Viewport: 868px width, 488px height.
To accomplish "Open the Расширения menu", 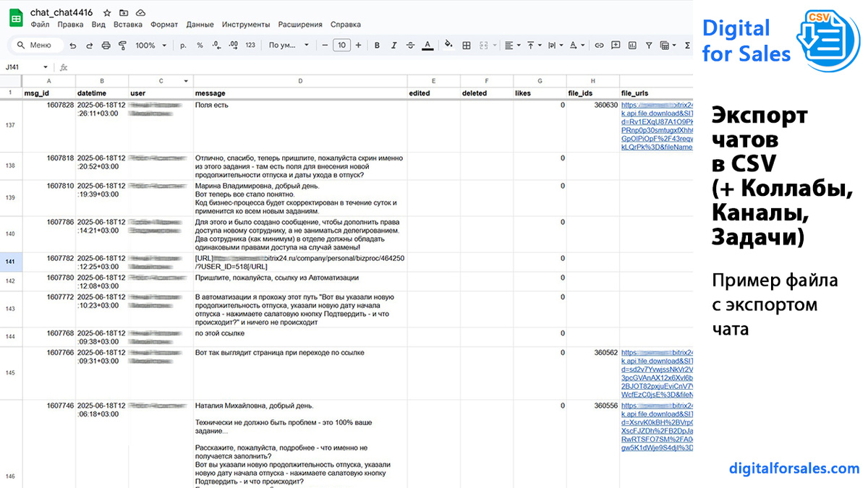I will pyautogui.click(x=300, y=24).
